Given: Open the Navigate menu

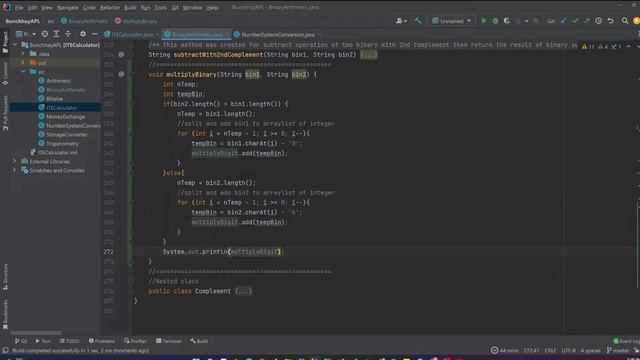Looking at the screenshot, I should 67,7.
